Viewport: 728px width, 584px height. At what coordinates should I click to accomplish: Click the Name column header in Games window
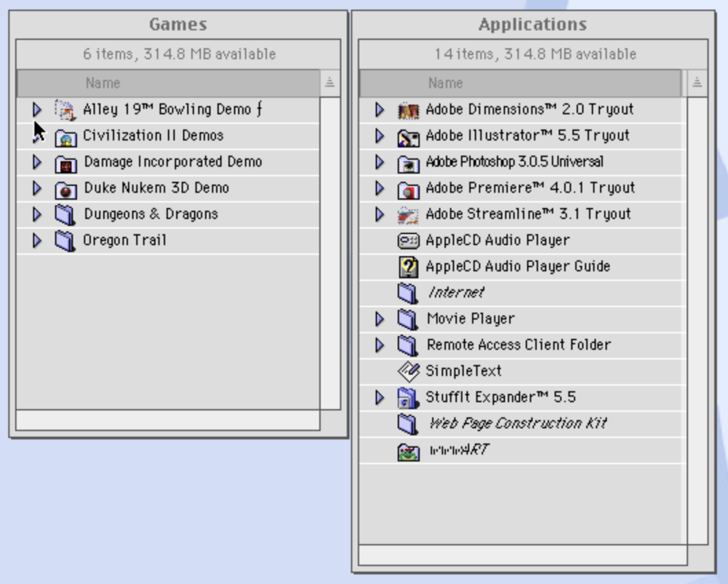(168, 83)
